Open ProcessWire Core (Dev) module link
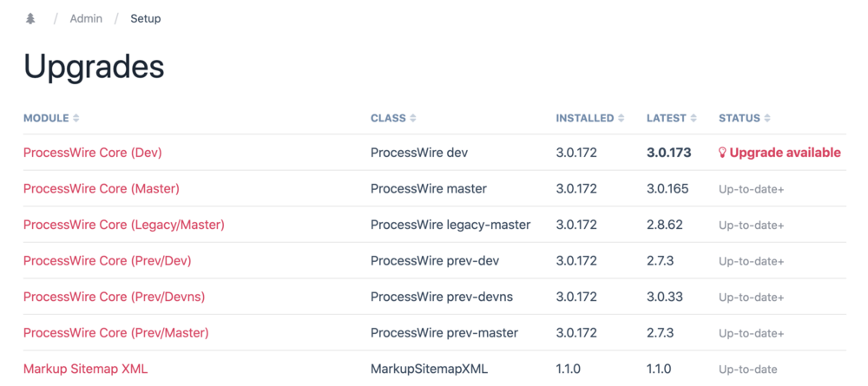 [93, 153]
